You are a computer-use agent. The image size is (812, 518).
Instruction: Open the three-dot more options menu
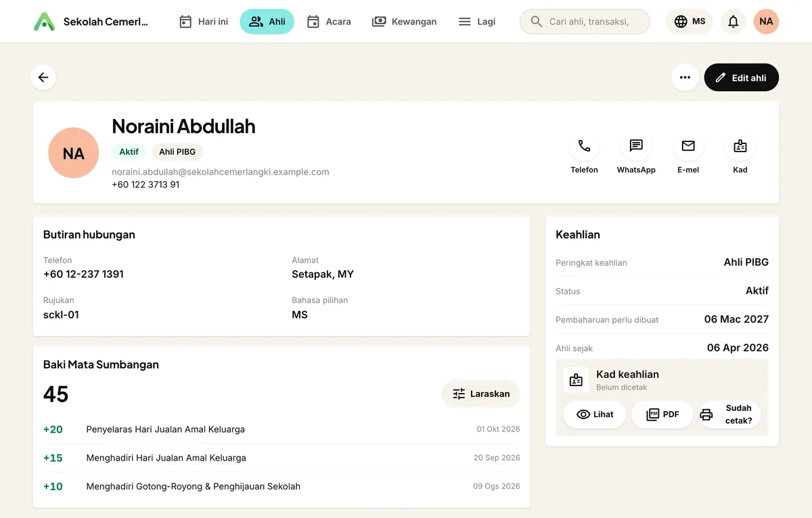pyautogui.click(x=685, y=77)
